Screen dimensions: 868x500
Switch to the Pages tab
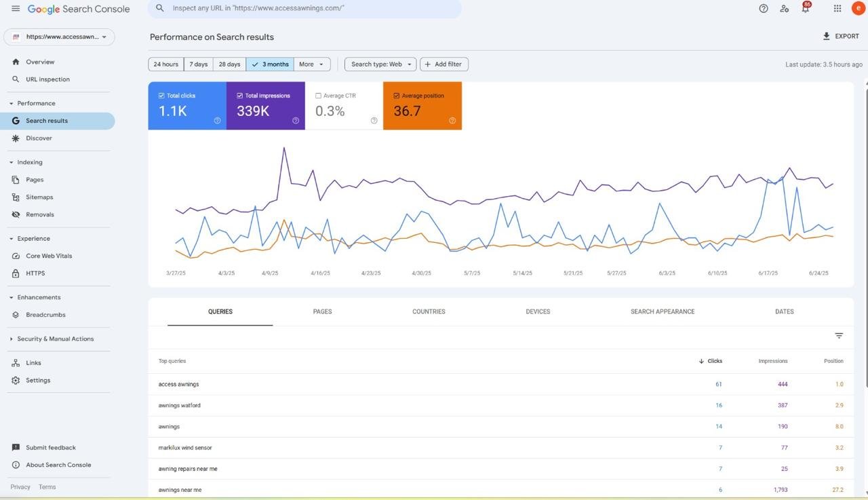(323, 311)
